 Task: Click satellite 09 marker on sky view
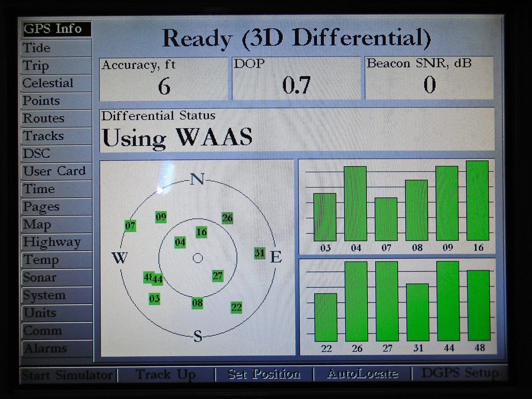tap(161, 217)
